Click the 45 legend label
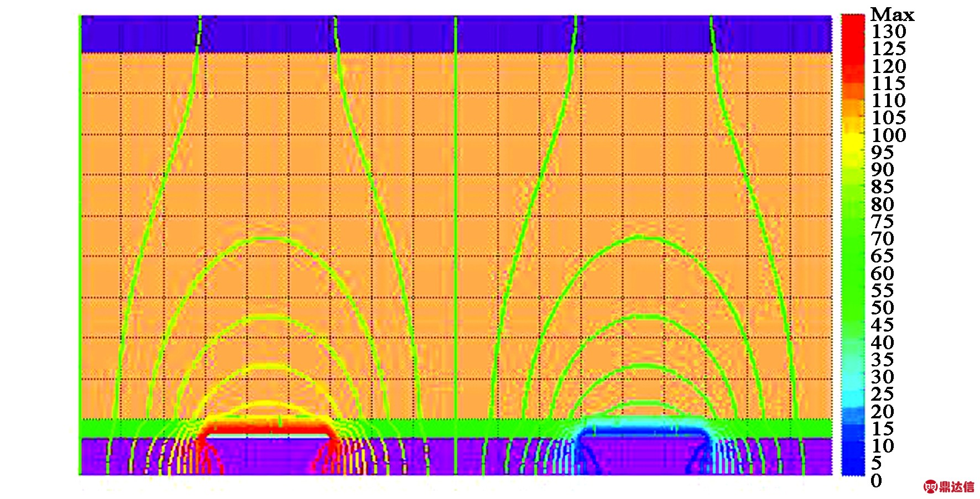Viewport: 980px width, 499px height. tap(882, 325)
